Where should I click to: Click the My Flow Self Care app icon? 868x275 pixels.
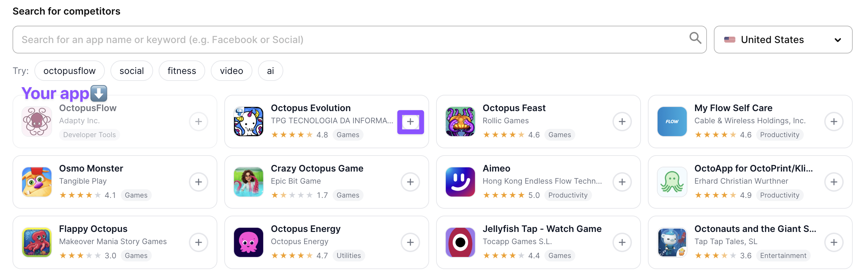(x=672, y=122)
